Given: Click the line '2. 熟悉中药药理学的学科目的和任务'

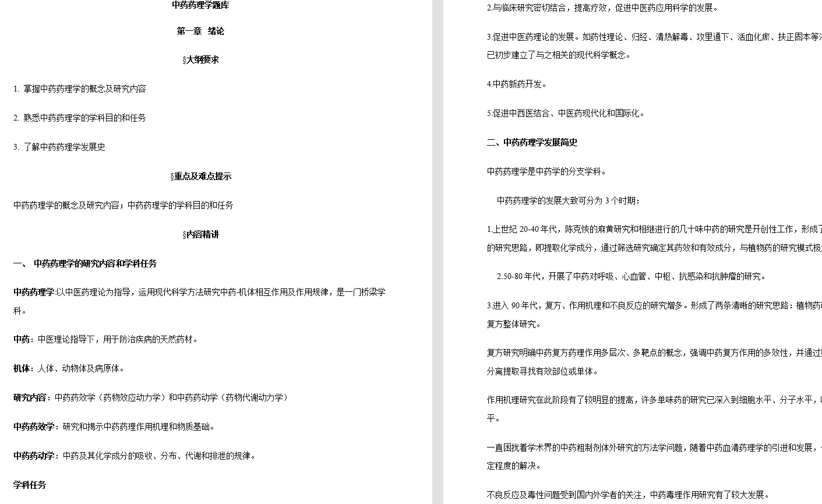Looking at the screenshot, I should (x=80, y=118).
